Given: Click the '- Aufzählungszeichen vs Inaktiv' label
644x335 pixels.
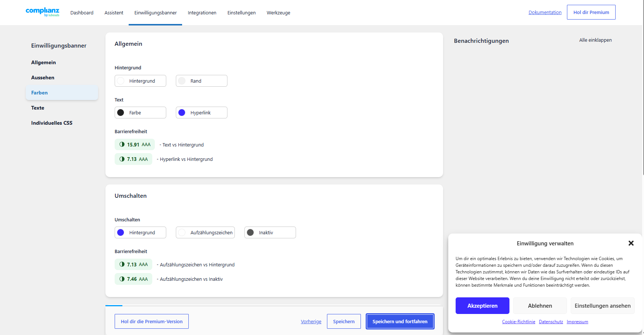Looking at the screenshot, I should 190,279.
